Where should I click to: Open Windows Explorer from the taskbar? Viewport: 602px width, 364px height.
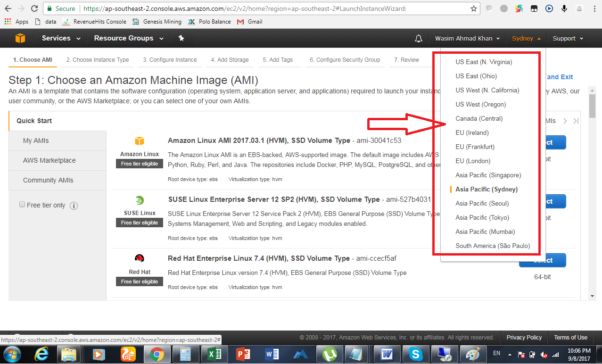69,354
